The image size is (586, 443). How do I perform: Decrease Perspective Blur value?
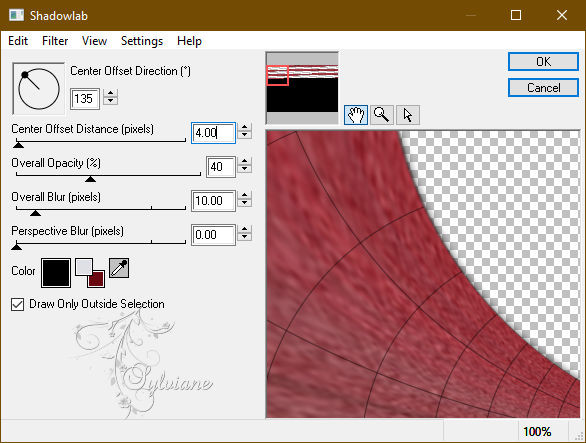(x=244, y=238)
